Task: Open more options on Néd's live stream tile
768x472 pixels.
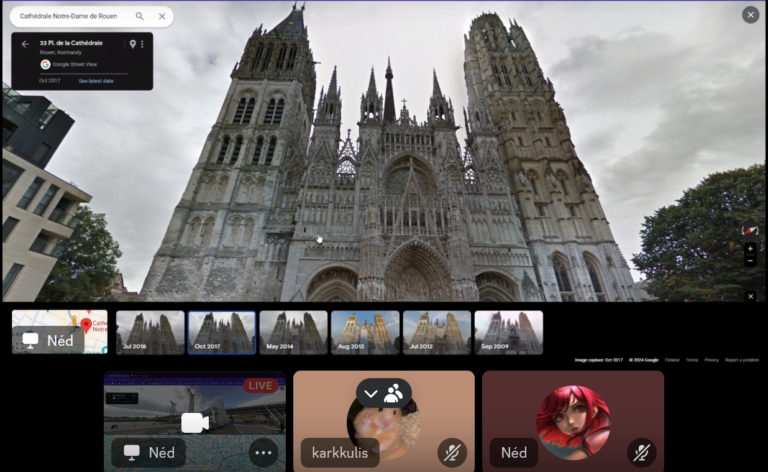Action: point(263,453)
